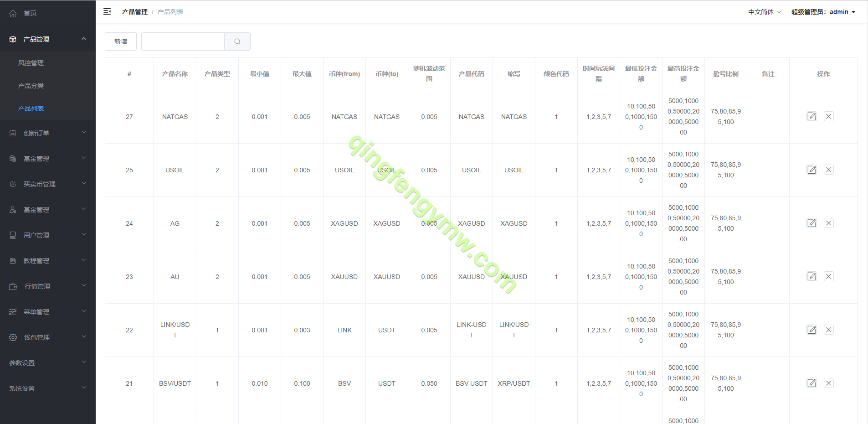Click the 产品名称 column header
Viewport: 868px width, 424px height.
pyautogui.click(x=175, y=74)
